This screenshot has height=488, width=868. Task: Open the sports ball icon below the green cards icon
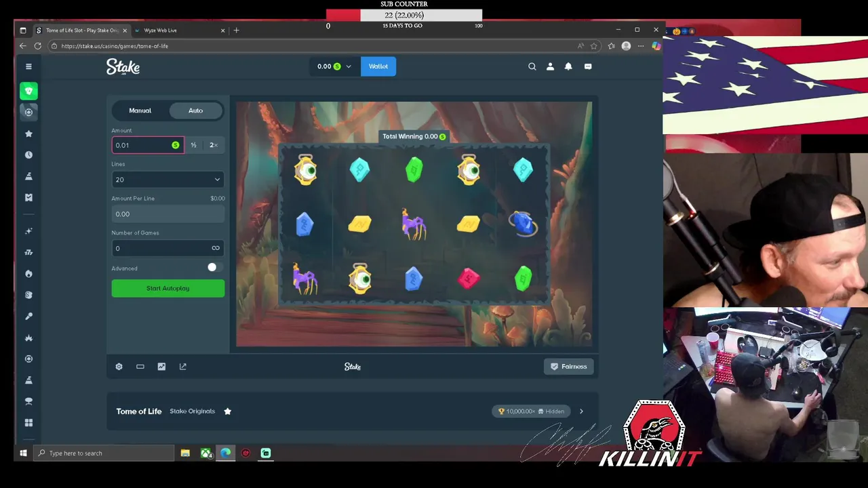point(28,112)
